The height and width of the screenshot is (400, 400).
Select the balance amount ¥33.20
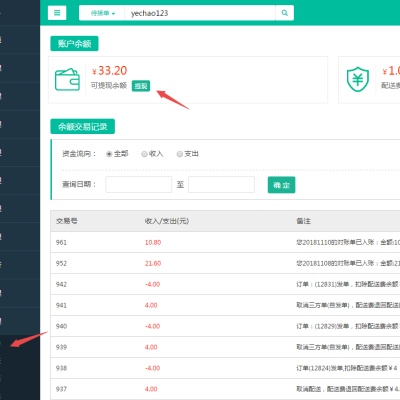tap(110, 71)
